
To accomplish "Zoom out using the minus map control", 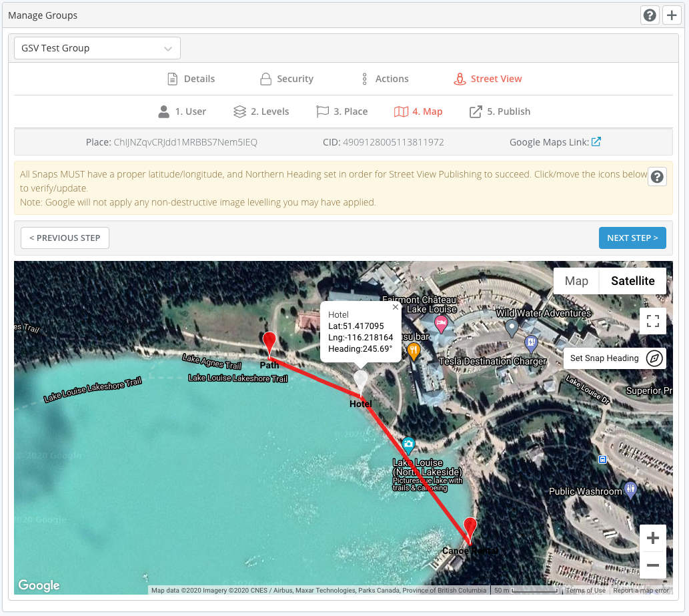I will pyautogui.click(x=652, y=566).
